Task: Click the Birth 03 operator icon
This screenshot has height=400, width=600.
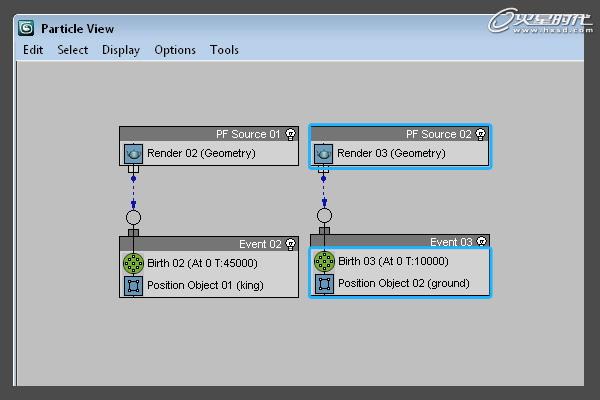Action: tap(324, 262)
